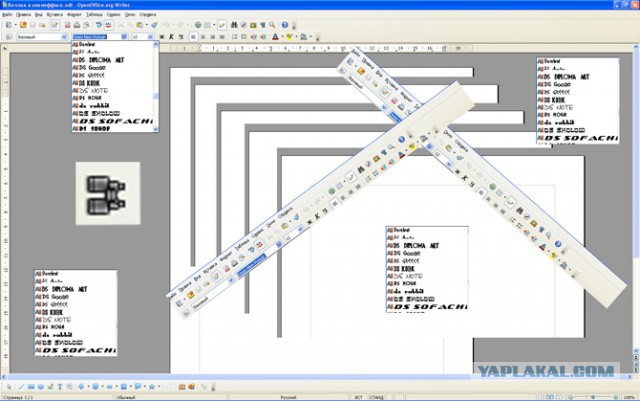Open OpenOffice Help question mark icon
640x401 pixels.
285,25
